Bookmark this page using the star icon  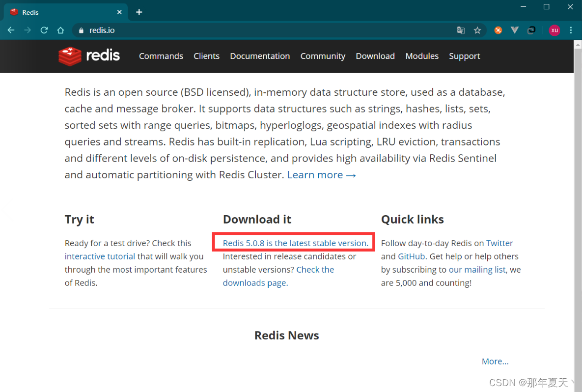click(477, 30)
